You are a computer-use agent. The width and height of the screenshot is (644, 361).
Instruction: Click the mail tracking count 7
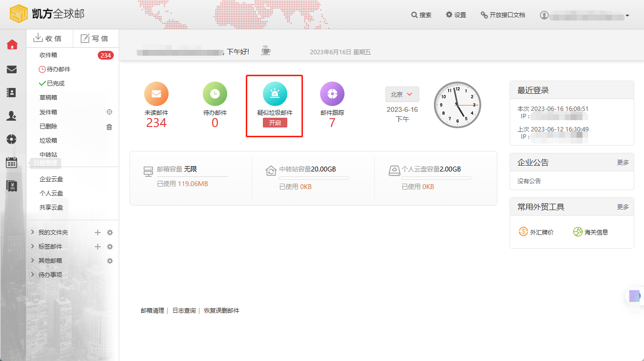click(332, 123)
